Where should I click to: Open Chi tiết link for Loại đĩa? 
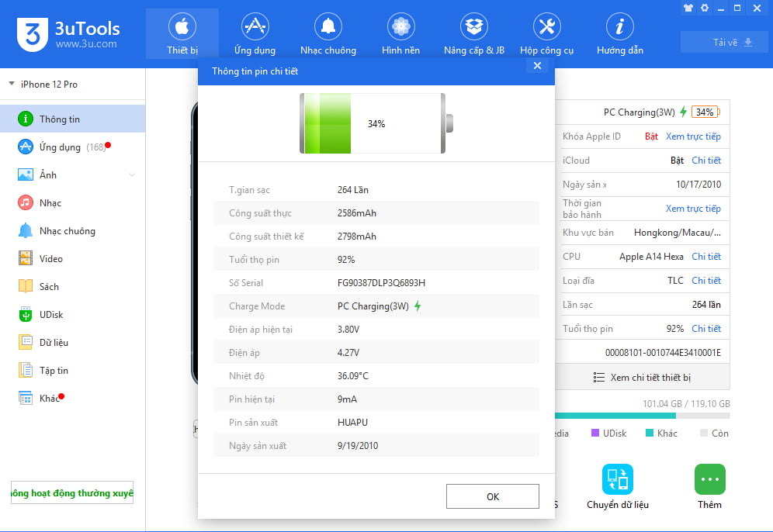(706, 280)
